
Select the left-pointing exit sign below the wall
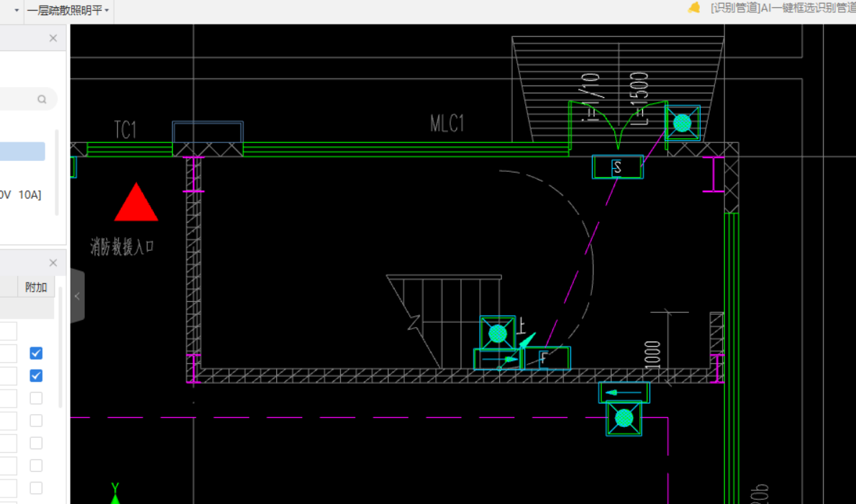point(624,392)
